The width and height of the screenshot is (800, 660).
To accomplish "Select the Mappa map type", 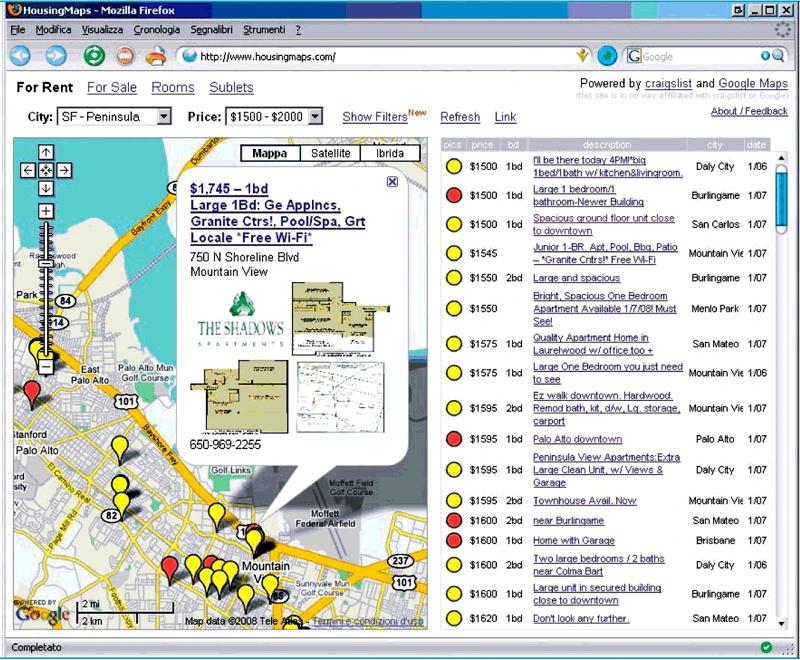I will pos(269,153).
